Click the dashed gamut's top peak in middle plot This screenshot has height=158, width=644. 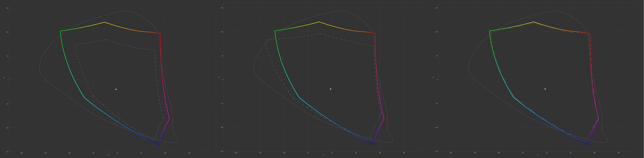coord(320,34)
